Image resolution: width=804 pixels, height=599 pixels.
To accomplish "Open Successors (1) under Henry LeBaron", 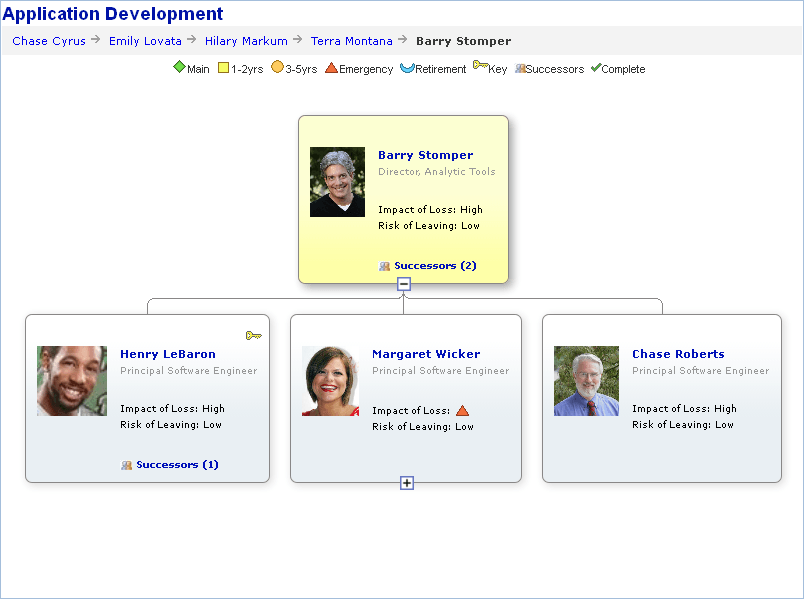I will point(178,464).
